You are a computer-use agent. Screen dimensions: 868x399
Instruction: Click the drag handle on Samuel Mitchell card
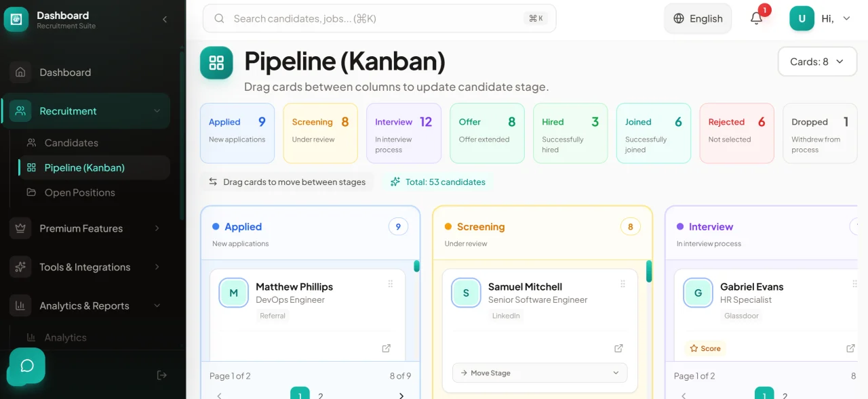623,284
